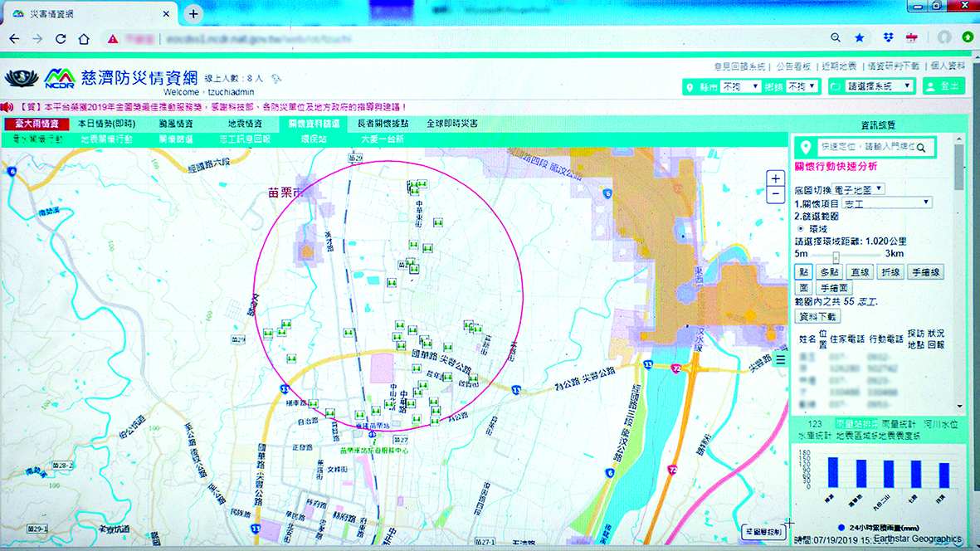Image resolution: width=980 pixels, height=551 pixels.
Task: Click the 面 drawing button
Action: pyautogui.click(x=804, y=288)
